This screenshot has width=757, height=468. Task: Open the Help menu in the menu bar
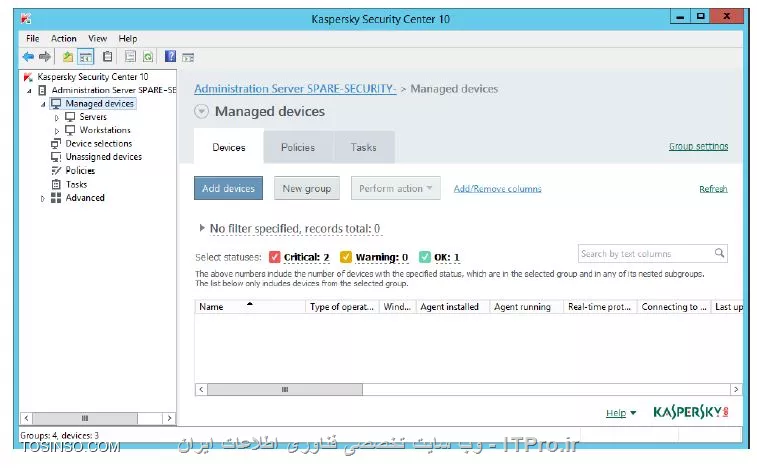pyautogui.click(x=128, y=39)
